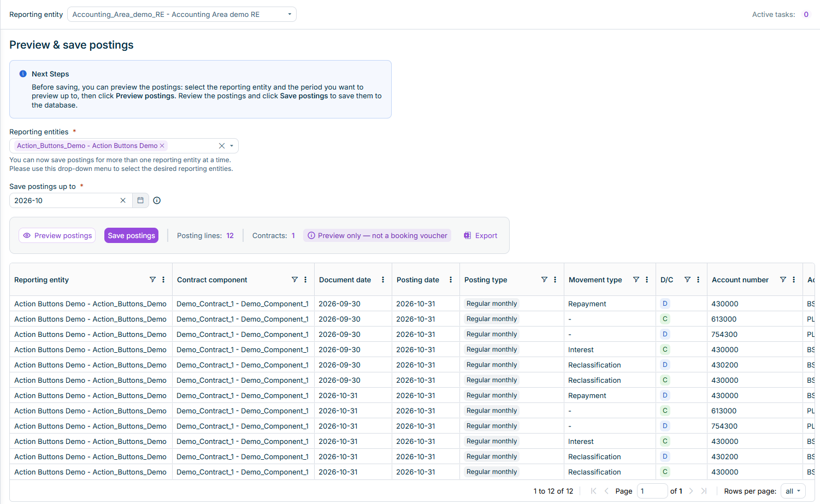Open the calendar picker for the posting period
820x504 pixels.
[140, 200]
